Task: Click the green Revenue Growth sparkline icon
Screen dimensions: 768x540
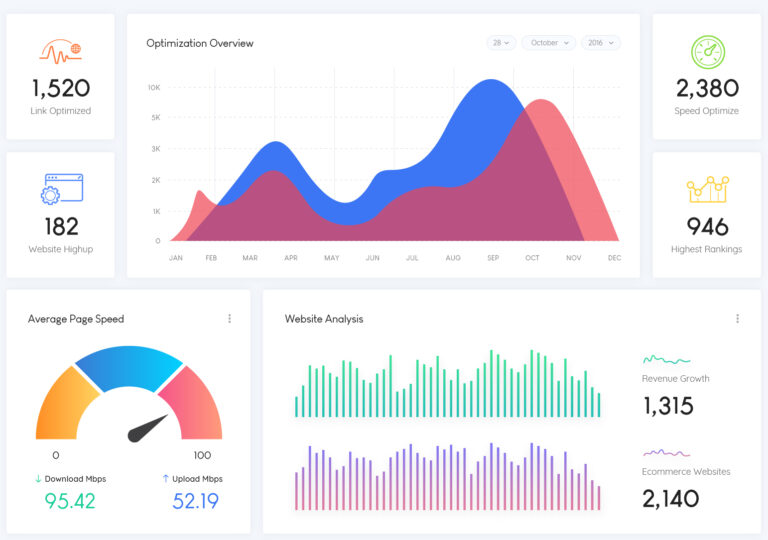Action: tap(666, 359)
